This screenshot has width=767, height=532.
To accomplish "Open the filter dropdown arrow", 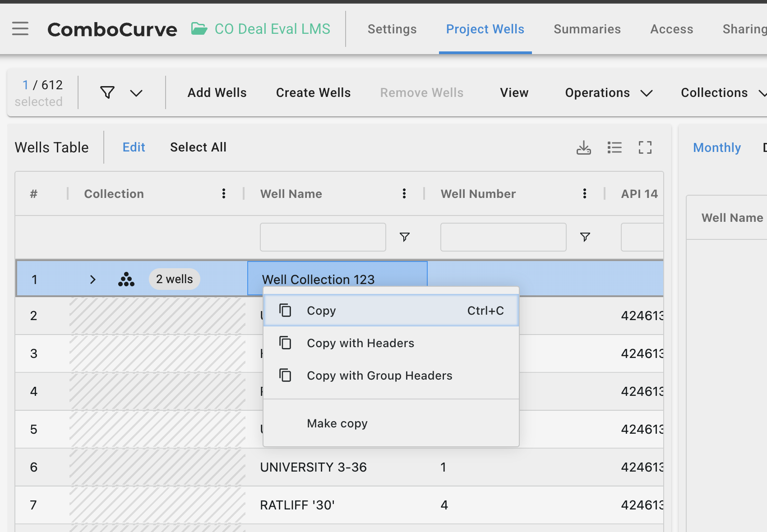I will (x=136, y=93).
